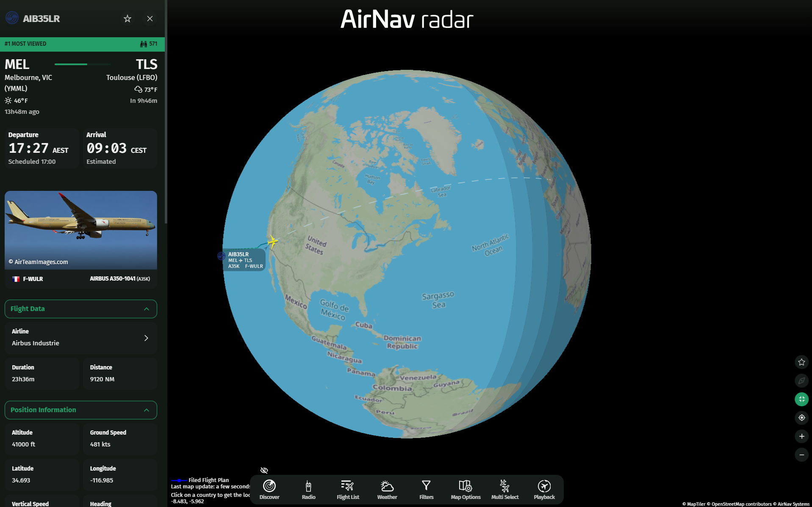Click the AirTeamImages.com photo credit

pos(38,262)
